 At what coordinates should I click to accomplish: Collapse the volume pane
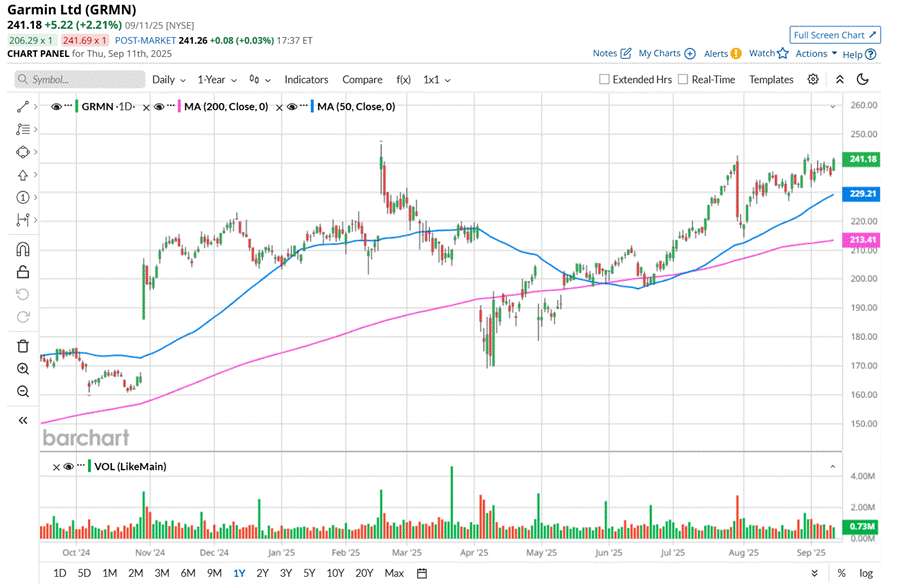point(832,467)
